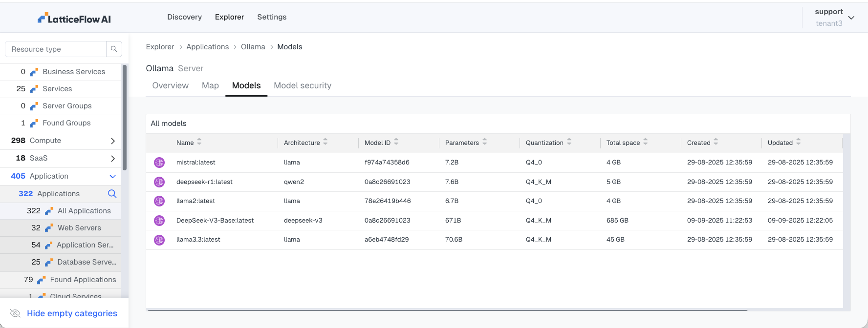Switch to the Map tab
Screen dimensions: 868x328
coord(210,85)
